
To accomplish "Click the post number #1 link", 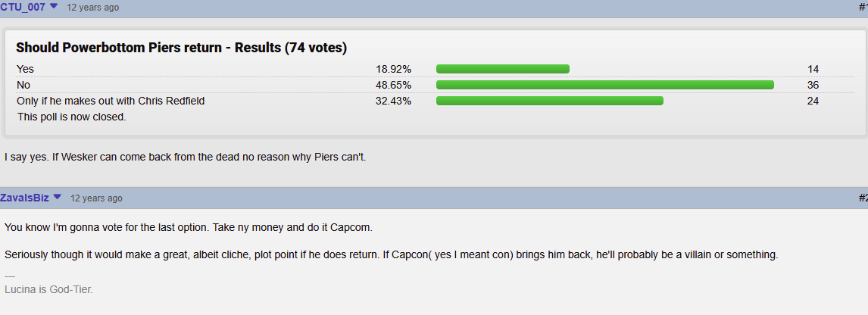I will pos(863,7).
